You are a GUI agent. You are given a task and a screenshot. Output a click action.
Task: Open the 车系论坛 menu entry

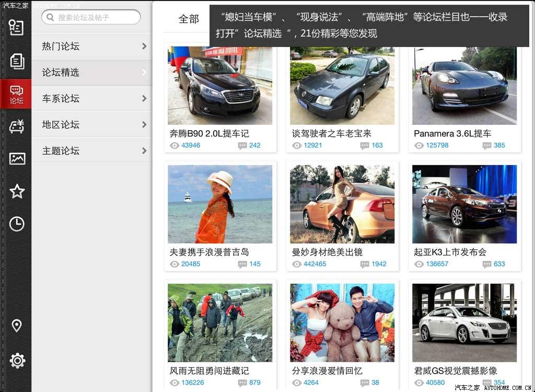click(92, 98)
